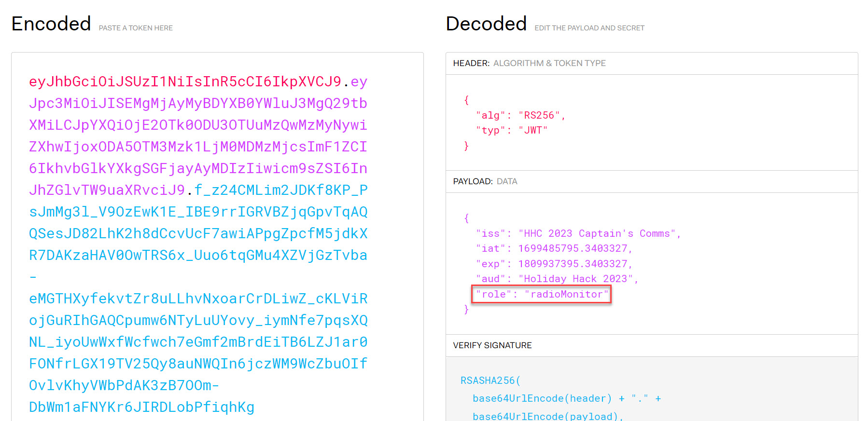The image size is (868, 421).
Task: Click the 'EDIT THE PAYLOAD AND SECRET' label
Action: (589, 28)
